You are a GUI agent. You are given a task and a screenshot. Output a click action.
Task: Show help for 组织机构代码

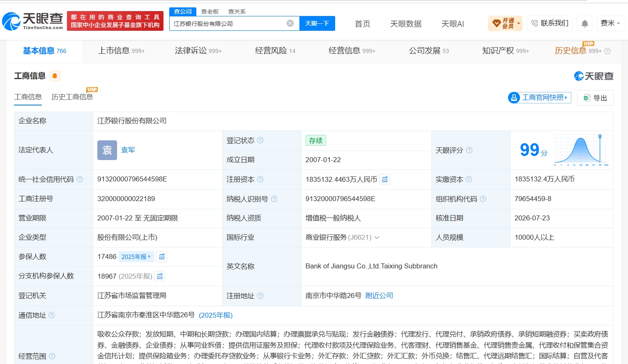click(x=483, y=199)
